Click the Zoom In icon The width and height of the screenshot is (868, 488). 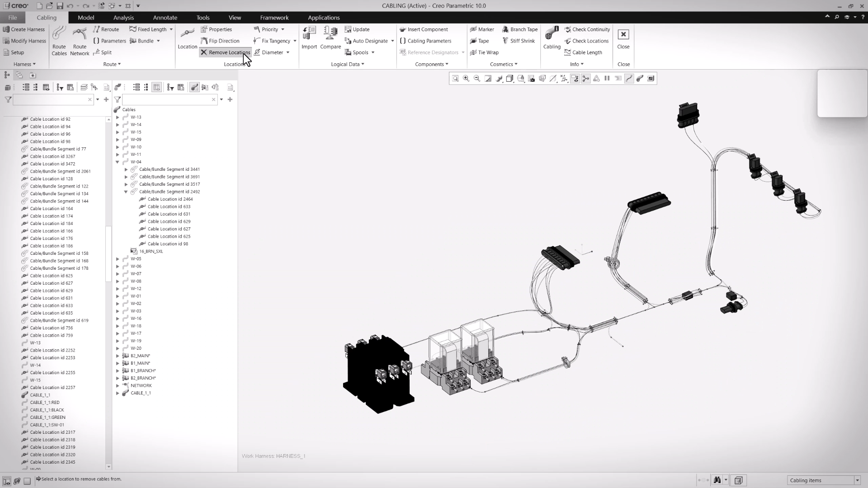click(x=466, y=79)
